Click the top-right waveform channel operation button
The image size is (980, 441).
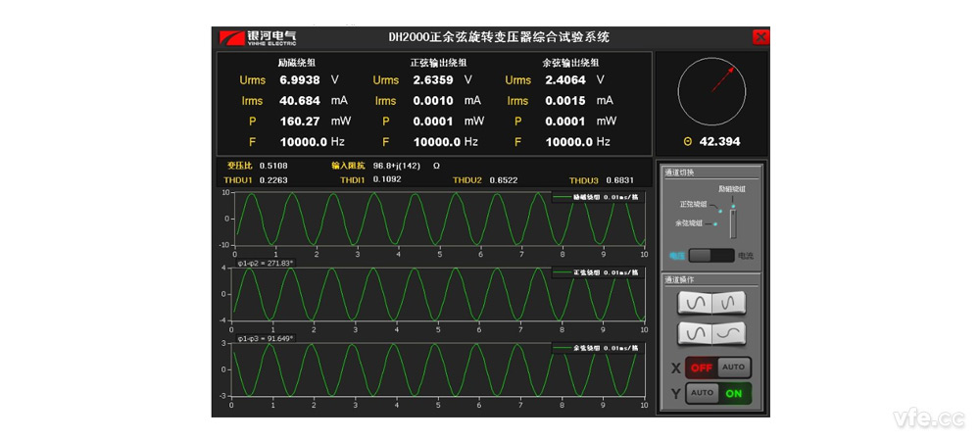pyautogui.click(x=727, y=304)
